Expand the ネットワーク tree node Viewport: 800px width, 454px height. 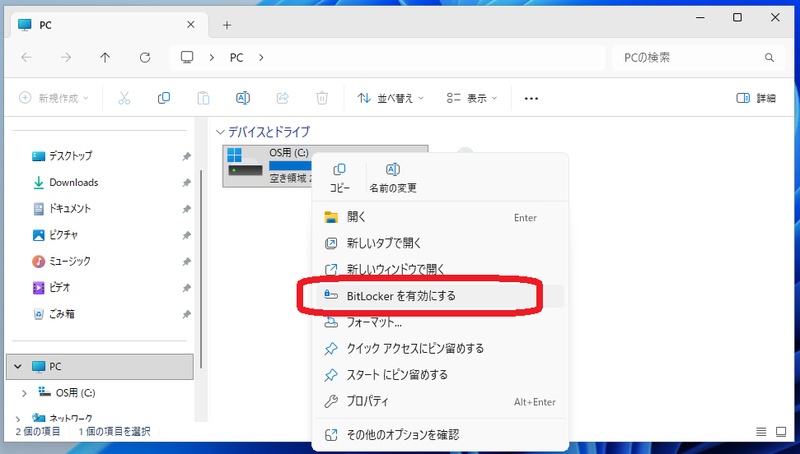[x=18, y=419]
